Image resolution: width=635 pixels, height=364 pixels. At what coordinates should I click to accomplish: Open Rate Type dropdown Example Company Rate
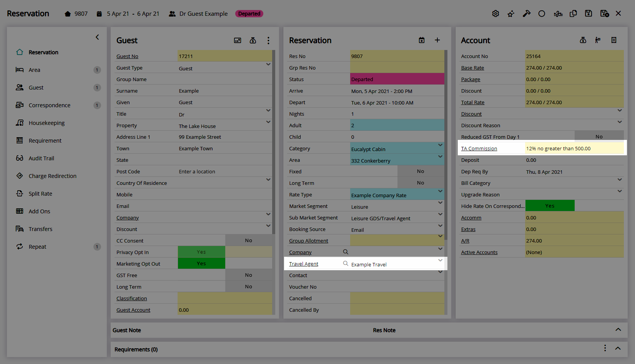tap(441, 191)
